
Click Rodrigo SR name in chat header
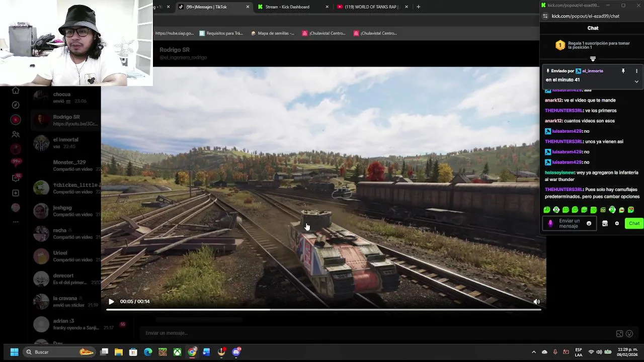pos(175,50)
